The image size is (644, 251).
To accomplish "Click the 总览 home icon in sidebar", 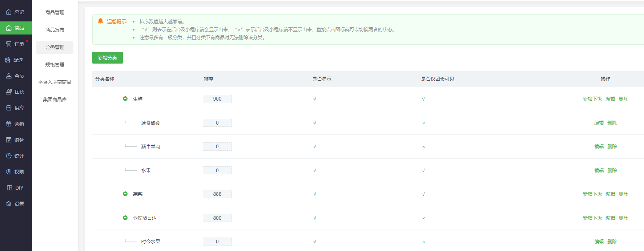I will click(9, 12).
